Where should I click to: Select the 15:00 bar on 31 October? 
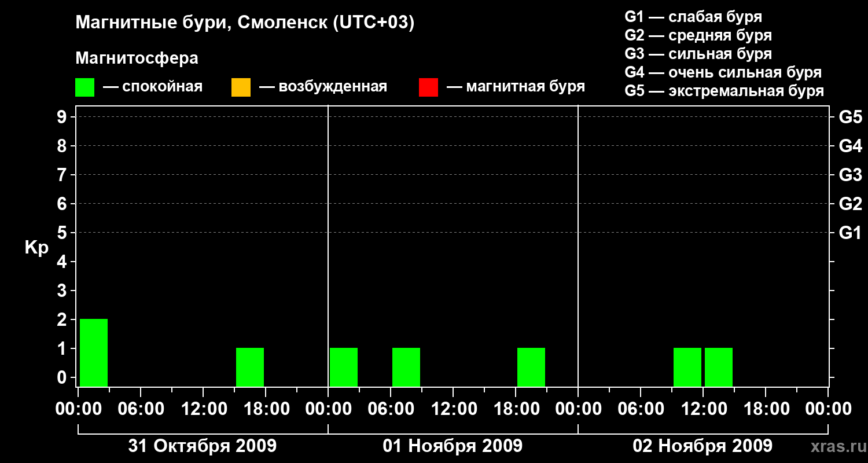[x=250, y=368]
